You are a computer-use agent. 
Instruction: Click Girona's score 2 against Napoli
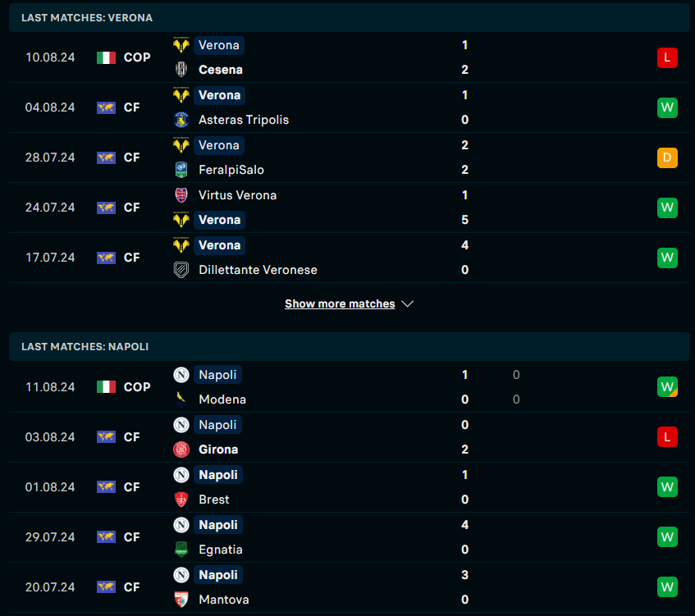click(x=464, y=449)
